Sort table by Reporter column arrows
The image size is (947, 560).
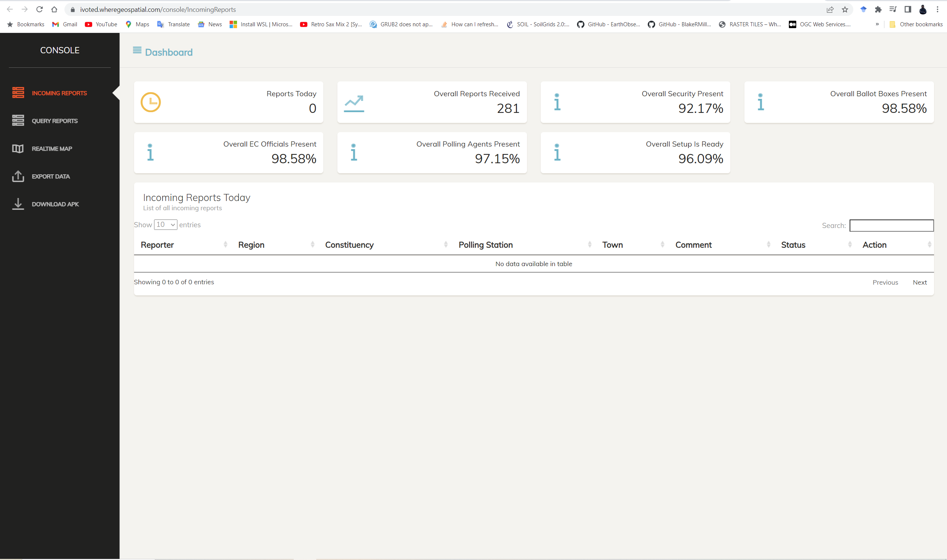pos(226,245)
